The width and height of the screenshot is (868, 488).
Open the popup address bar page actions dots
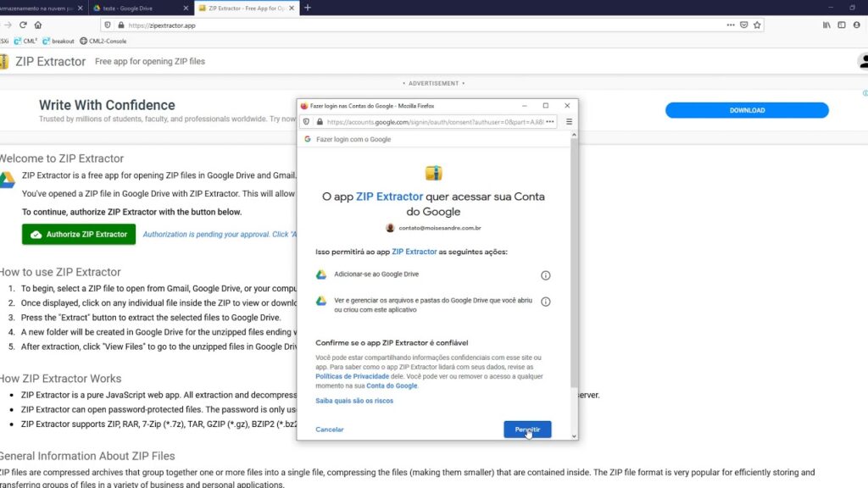(549, 122)
